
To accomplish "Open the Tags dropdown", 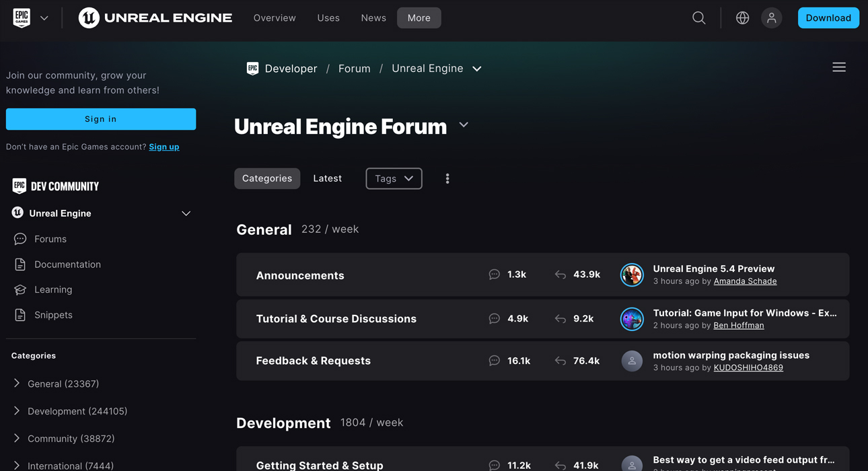I will click(x=394, y=178).
